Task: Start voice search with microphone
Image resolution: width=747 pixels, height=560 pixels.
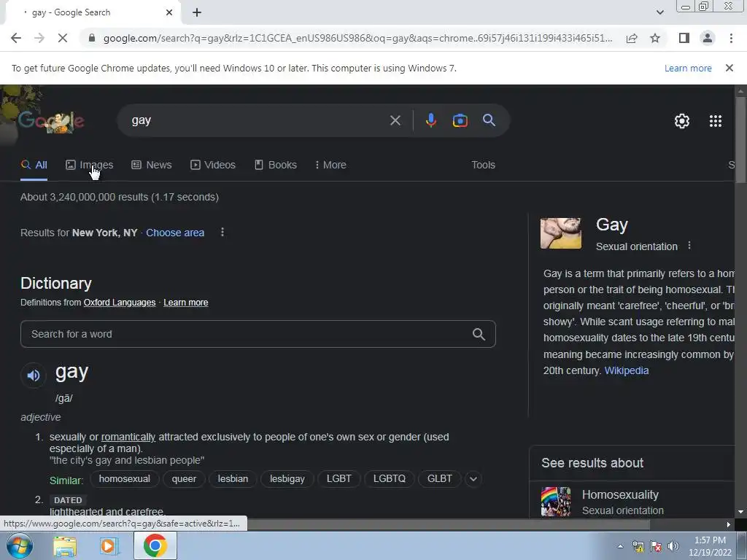Action: [430, 120]
